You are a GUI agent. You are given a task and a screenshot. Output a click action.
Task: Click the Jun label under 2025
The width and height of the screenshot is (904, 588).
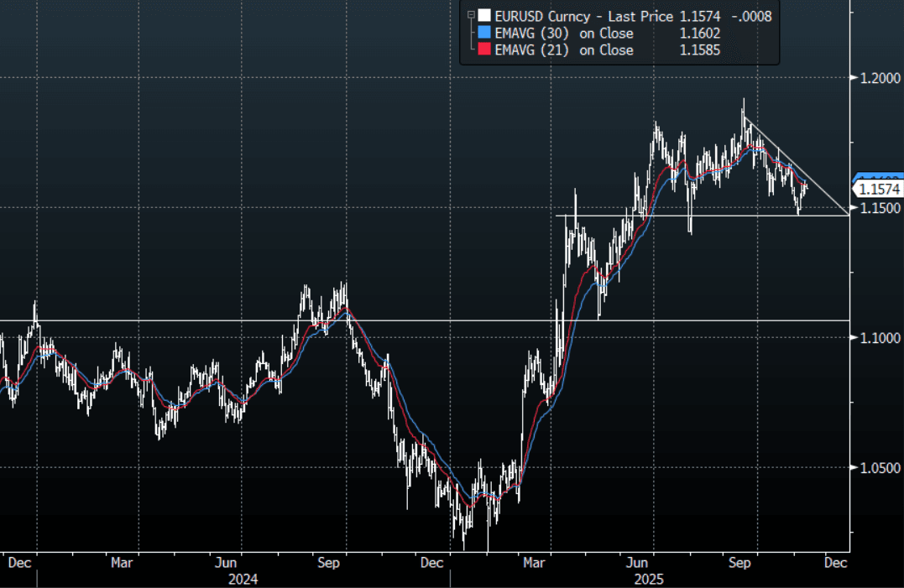636,563
